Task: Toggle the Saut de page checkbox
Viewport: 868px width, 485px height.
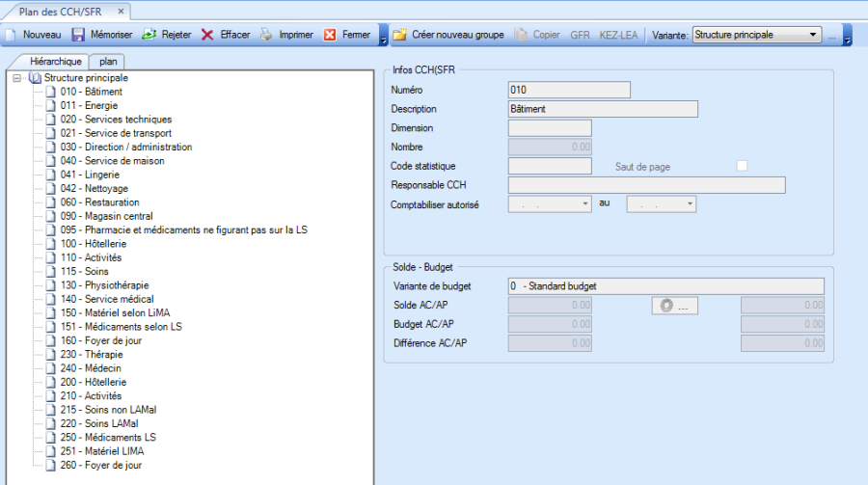Action: pyautogui.click(x=742, y=166)
